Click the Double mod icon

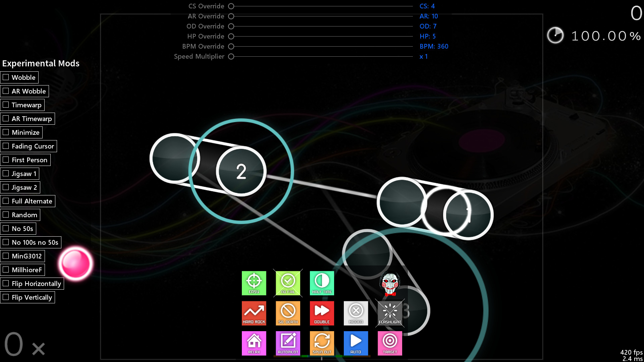click(x=322, y=312)
